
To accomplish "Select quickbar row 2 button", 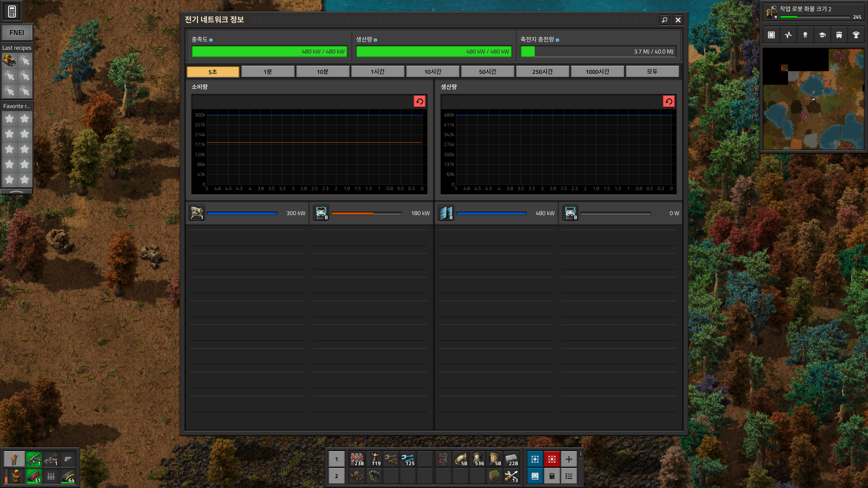I will [336, 476].
